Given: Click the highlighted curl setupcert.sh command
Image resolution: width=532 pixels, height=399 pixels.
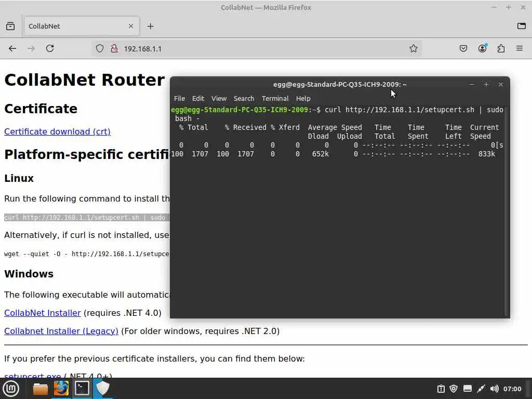Looking at the screenshot, I should tap(87, 218).
